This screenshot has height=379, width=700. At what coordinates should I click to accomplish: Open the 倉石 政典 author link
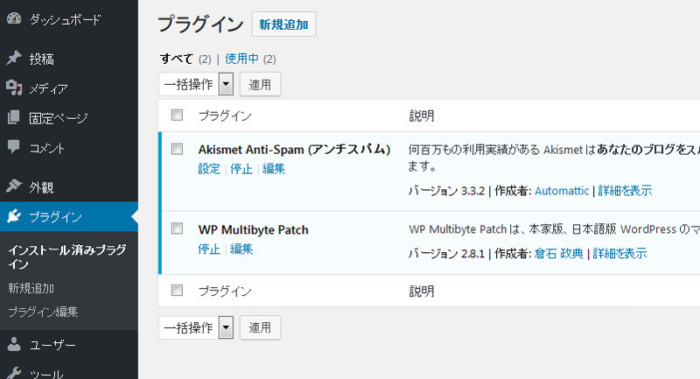pos(558,254)
